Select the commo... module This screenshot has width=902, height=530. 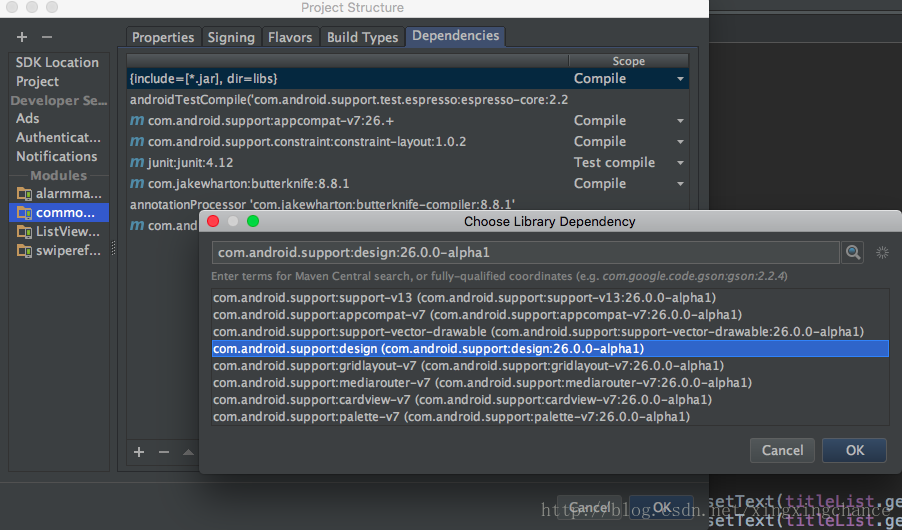coord(59,213)
